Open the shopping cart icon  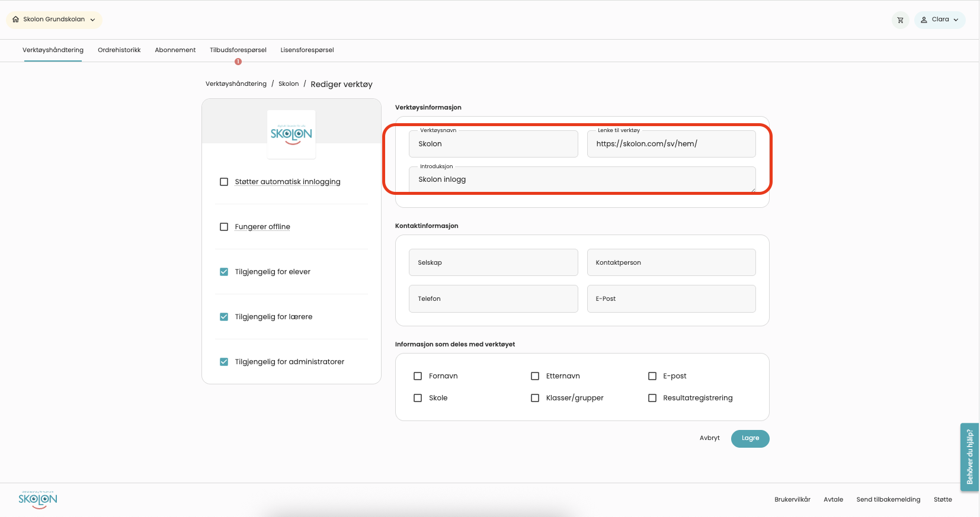pyautogui.click(x=900, y=20)
